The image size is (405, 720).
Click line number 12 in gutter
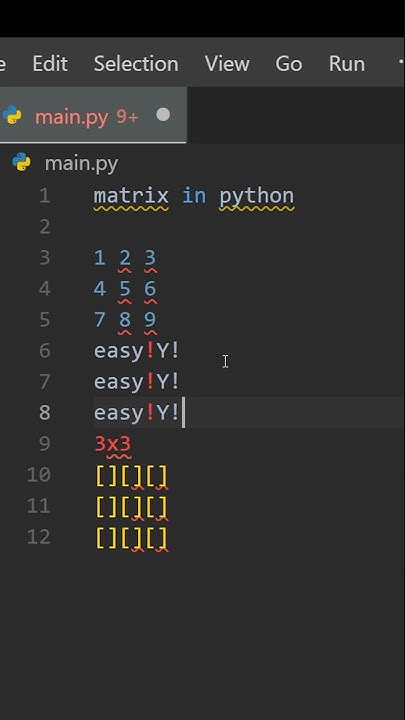pos(39,537)
